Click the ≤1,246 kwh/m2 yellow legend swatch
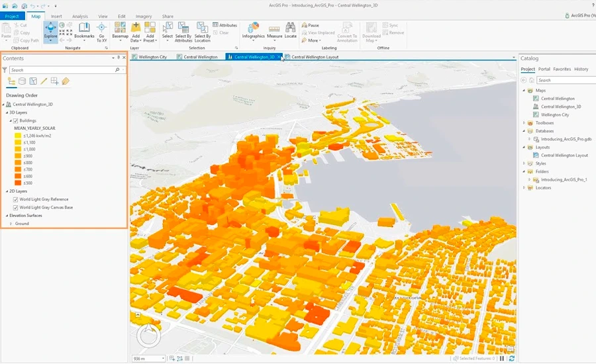Image resolution: width=596 pixels, height=364 pixels. tap(18, 136)
